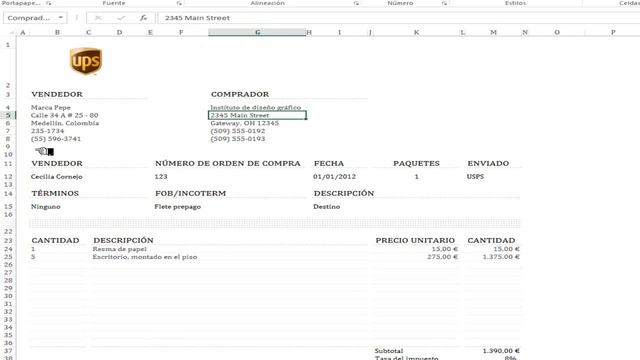Click the '(55) 596-3741' cell
This screenshot has height=360, width=640.
[x=56, y=139]
